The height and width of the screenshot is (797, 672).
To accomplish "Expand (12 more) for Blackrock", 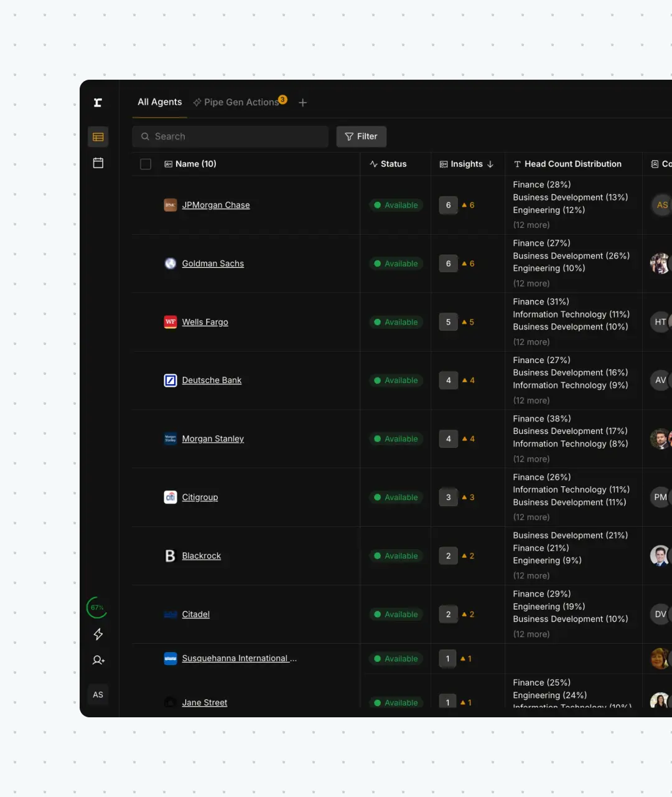I will pos(531,576).
